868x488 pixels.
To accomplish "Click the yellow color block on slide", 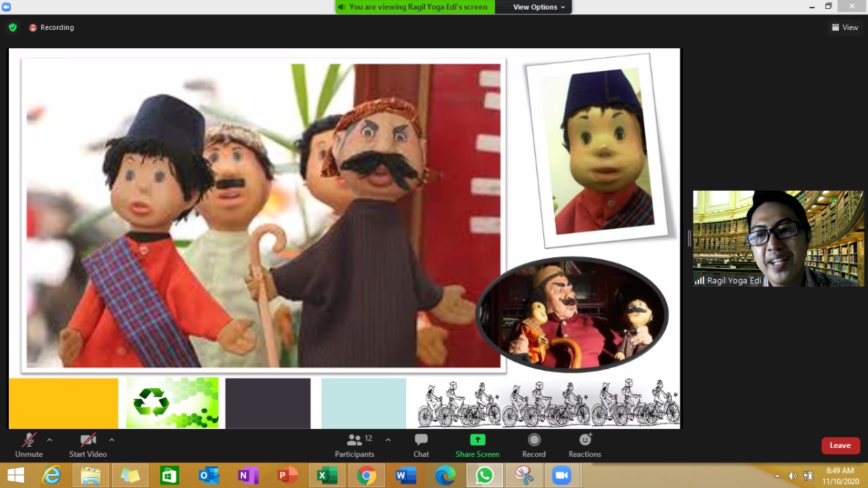I will [x=63, y=403].
